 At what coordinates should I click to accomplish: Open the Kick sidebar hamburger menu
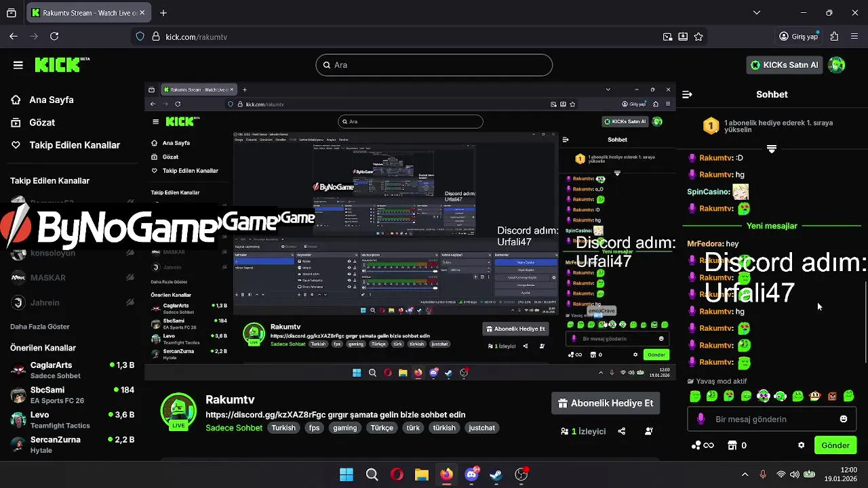[x=18, y=65]
